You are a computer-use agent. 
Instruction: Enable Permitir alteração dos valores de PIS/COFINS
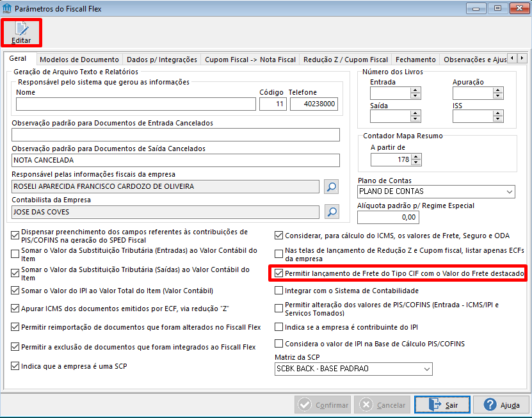click(x=278, y=309)
